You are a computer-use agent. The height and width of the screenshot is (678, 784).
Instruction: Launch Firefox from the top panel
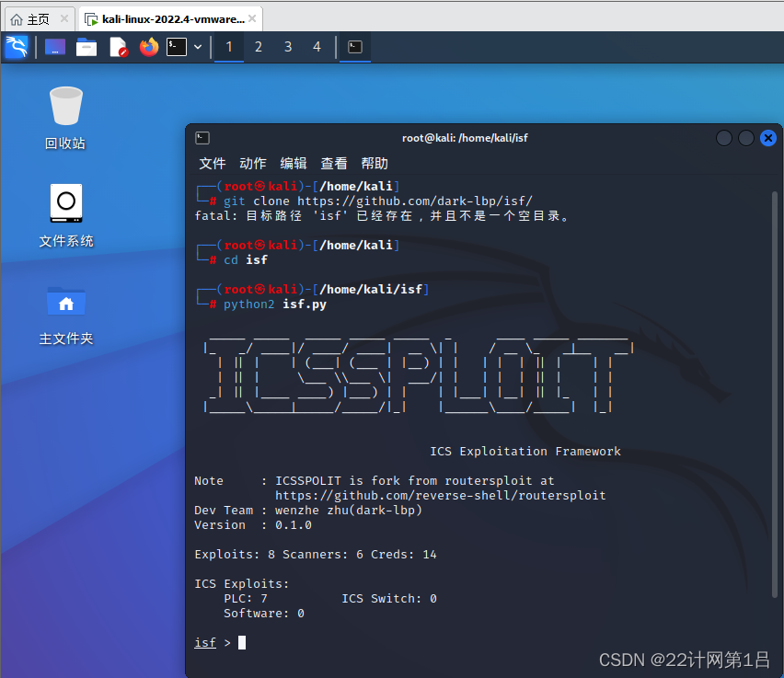tap(148, 47)
